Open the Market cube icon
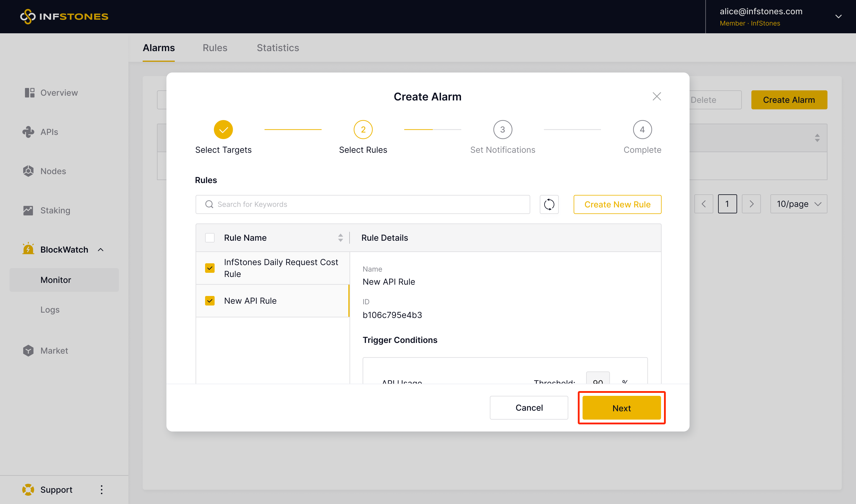 (28, 350)
